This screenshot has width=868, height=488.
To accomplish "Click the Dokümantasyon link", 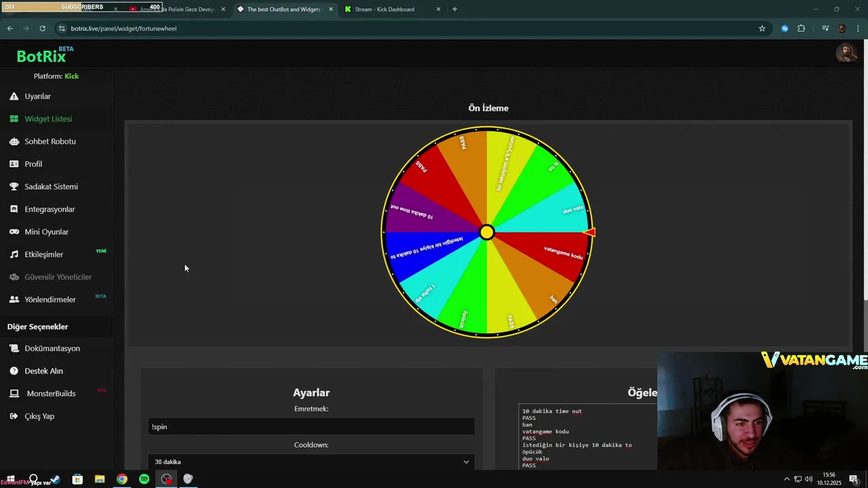I will tap(52, 348).
